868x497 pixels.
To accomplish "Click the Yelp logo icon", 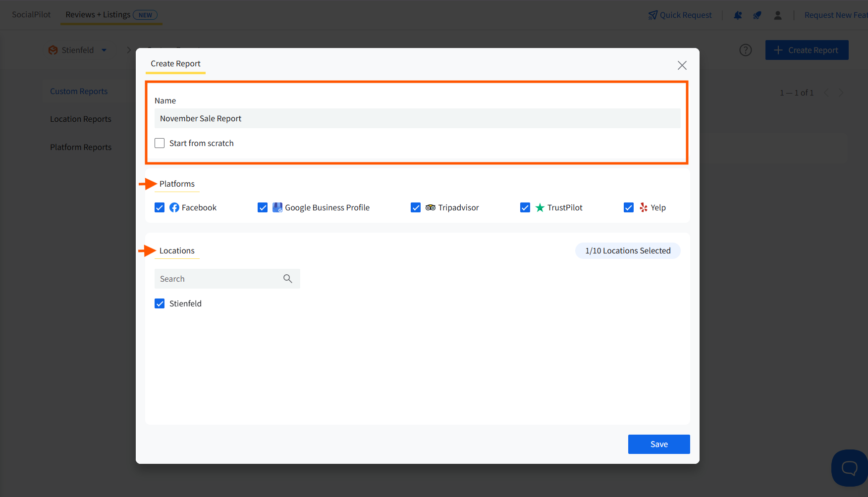I will [x=644, y=207].
